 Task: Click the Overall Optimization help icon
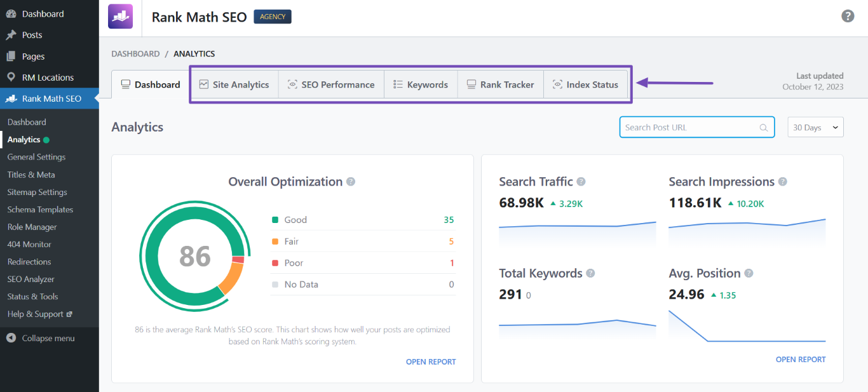coord(351,182)
